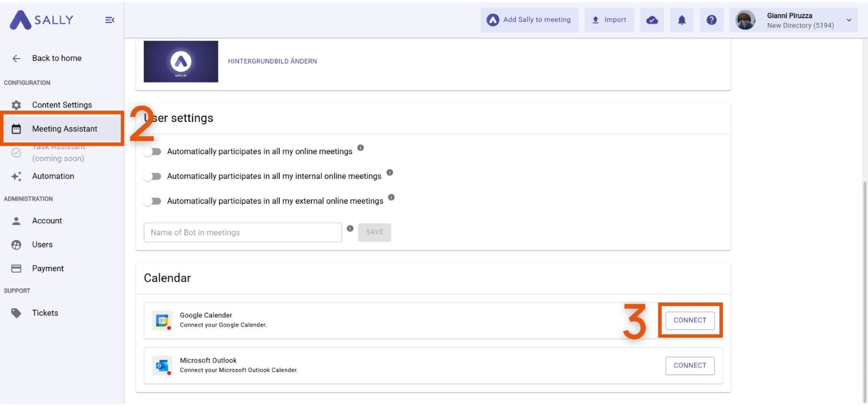Click Hintergrundbild ändern link
This screenshot has height=407, width=868.
pyautogui.click(x=272, y=61)
